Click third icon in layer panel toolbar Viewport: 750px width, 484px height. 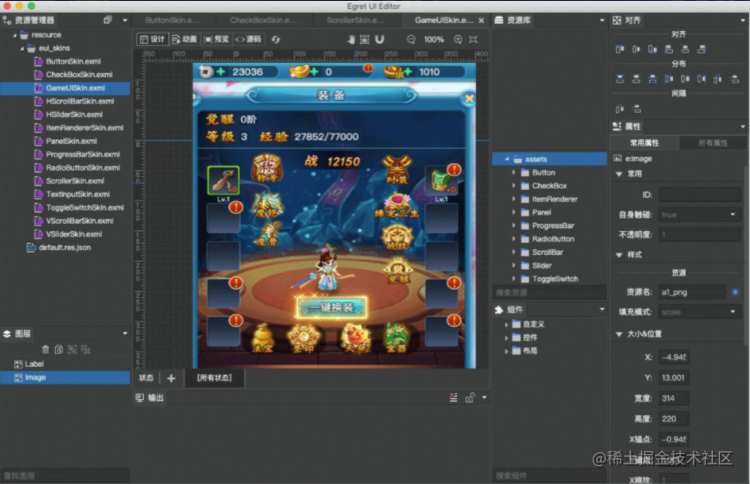point(72,350)
